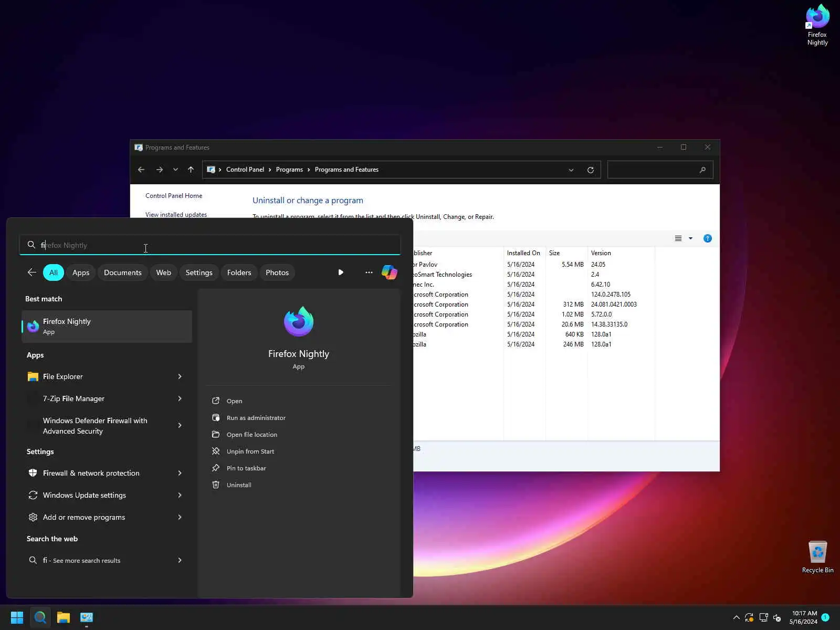This screenshot has height=630, width=840.
Task: Click the Start search text field
Action: pos(210,245)
